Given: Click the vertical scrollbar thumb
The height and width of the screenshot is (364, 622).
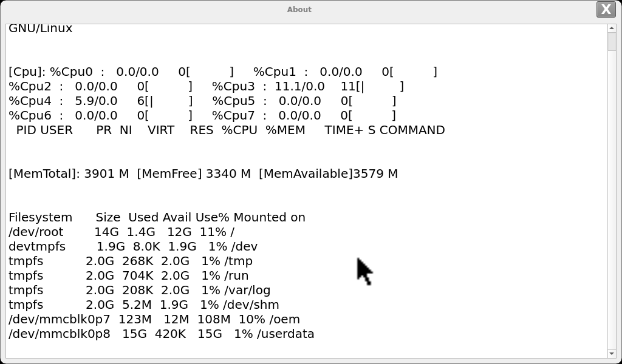Looking at the screenshot, I should pos(611,41).
